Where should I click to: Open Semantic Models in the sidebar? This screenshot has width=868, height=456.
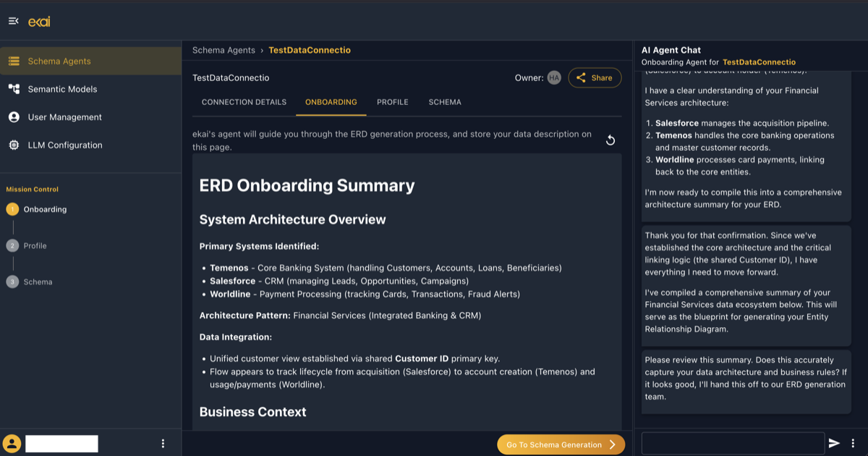[90, 89]
